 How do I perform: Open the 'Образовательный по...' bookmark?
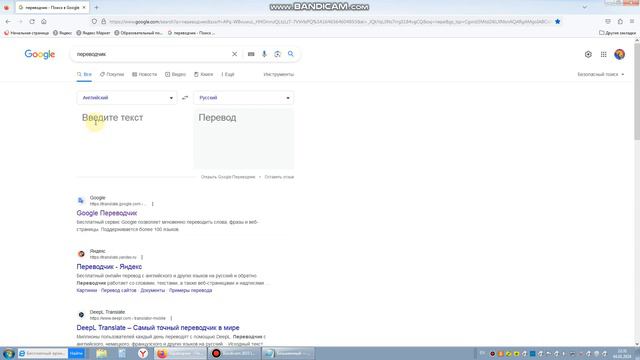[x=138, y=33]
